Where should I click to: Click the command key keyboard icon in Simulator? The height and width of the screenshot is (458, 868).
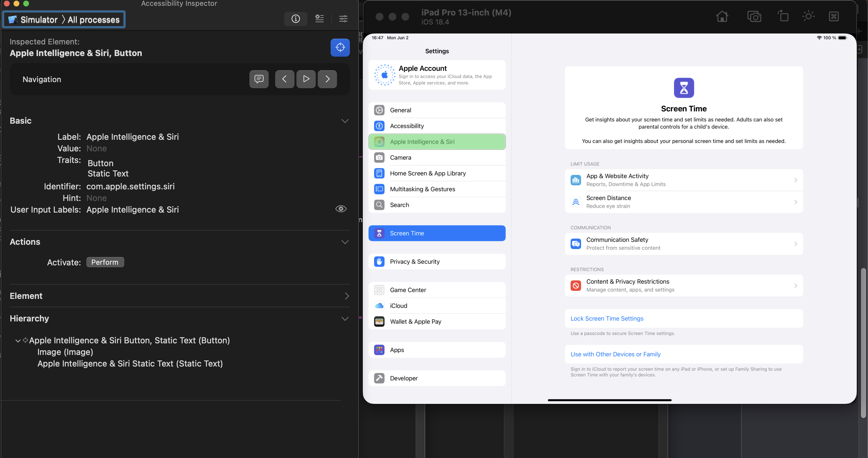[x=834, y=16]
